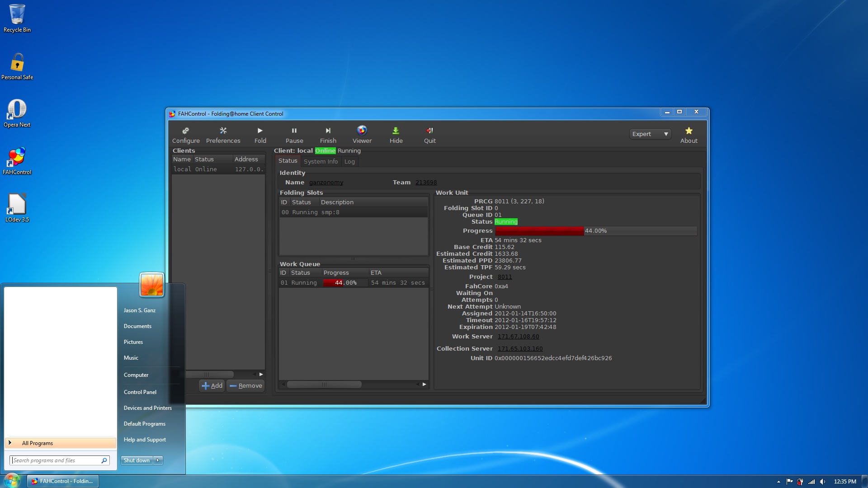The height and width of the screenshot is (488, 868).
Task: Open Computer from the Start menu
Action: pyautogui.click(x=136, y=375)
